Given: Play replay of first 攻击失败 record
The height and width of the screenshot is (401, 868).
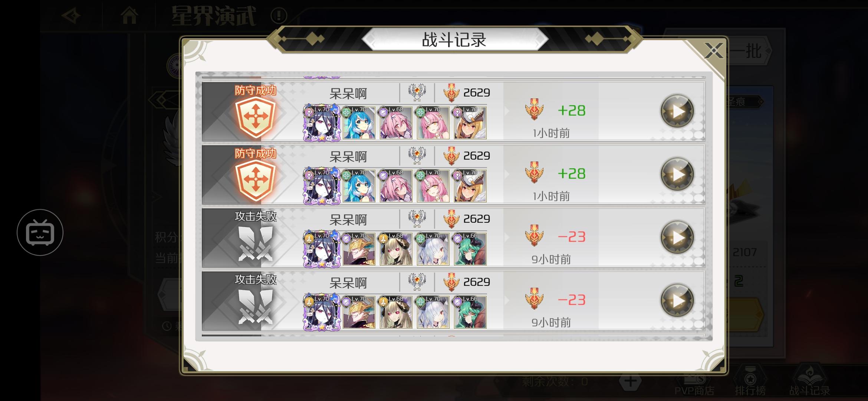Looking at the screenshot, I should (x=677, y=237).
